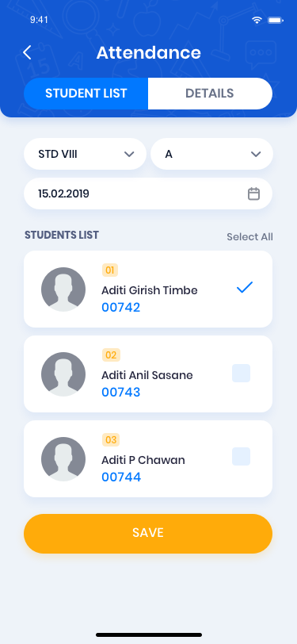Image resolution: width=297 pixels, height=644 pixels.
Task: Select the 15.02.2019 date field
Action: coord(148,194)
